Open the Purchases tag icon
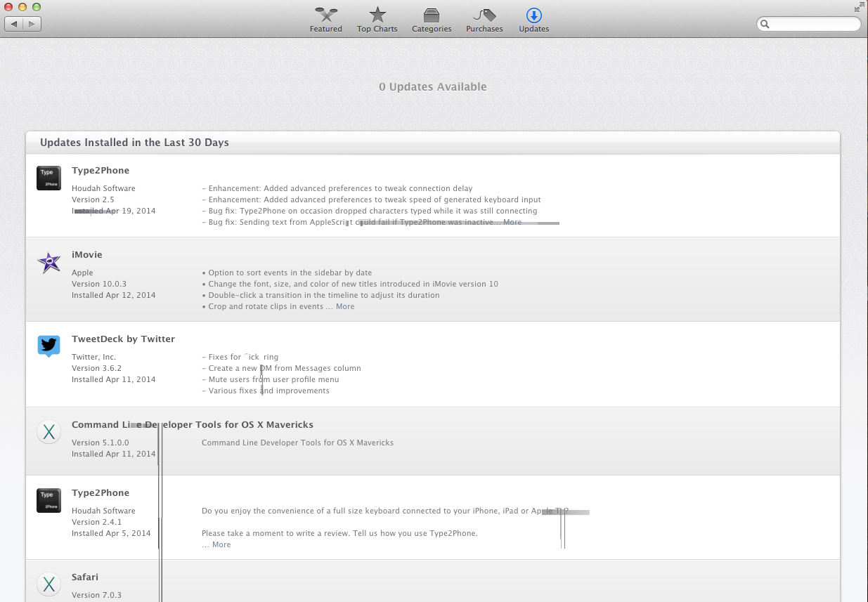This screenshot has width=868, height=602. click(484, 15)
